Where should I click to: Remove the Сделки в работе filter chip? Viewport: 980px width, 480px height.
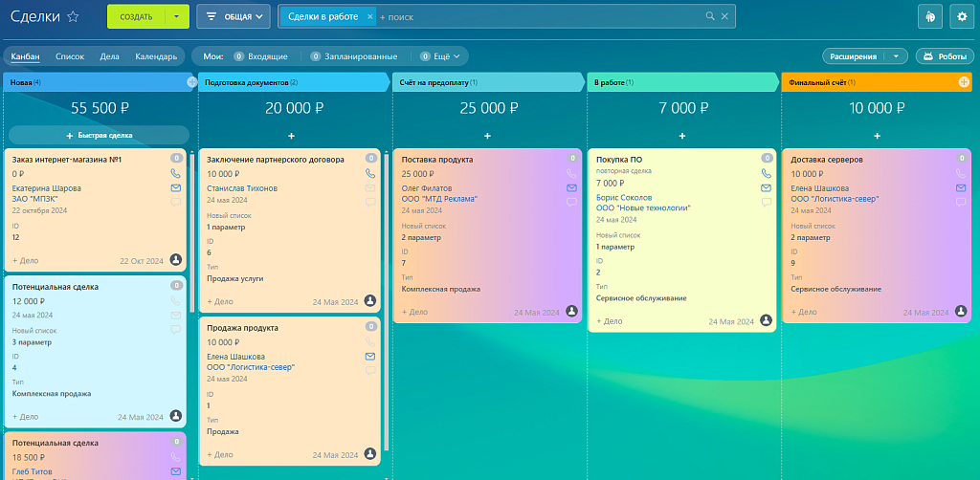370,16
